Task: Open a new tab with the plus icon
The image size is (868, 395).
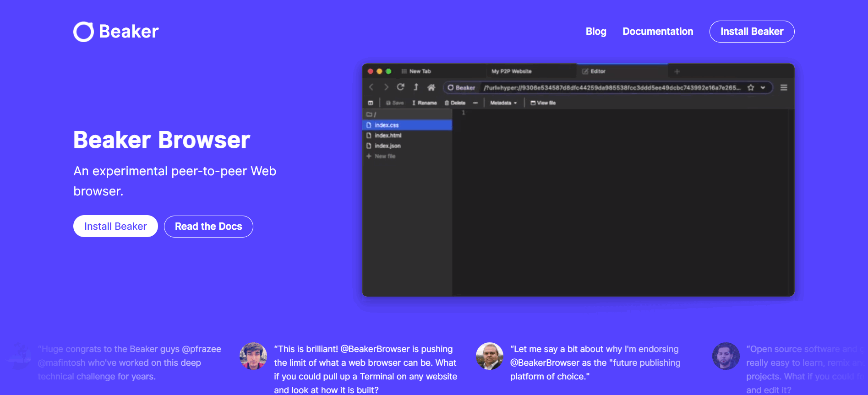Action: point(677,71)
